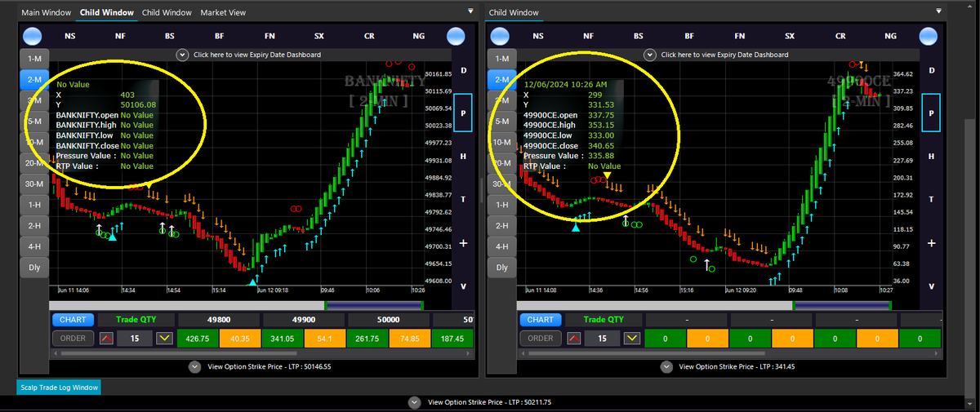Image resolution: width=980 pixels, height=412 pixels.
Task: Switch to second Child Window tab in left pane
Action: 167,12
